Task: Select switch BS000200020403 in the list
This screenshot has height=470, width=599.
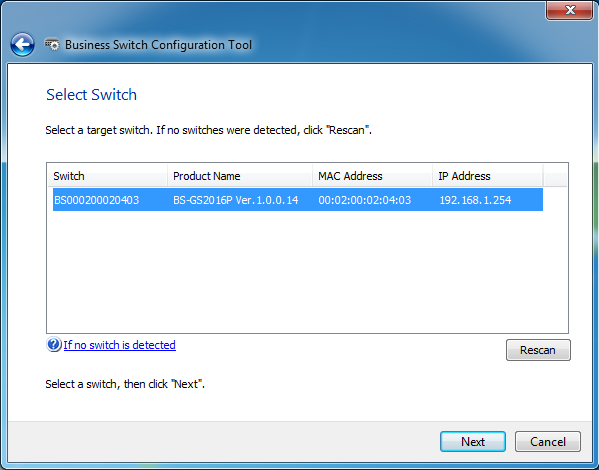Action: coord(97,200)
